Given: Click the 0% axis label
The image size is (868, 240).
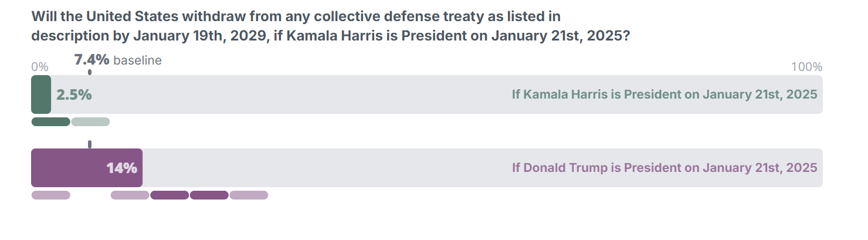Looking at the screenshot, I should point(39,67).
